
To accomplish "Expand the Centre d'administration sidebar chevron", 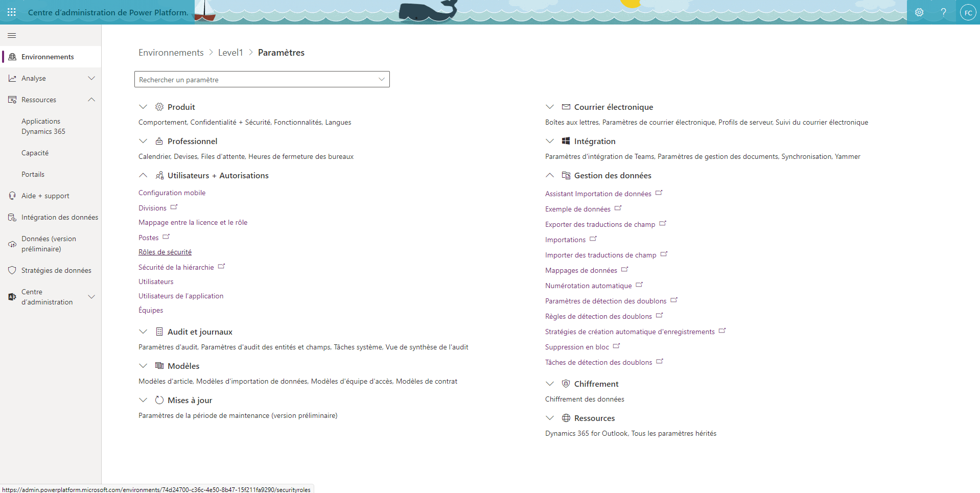I will (x=91, y=297).
